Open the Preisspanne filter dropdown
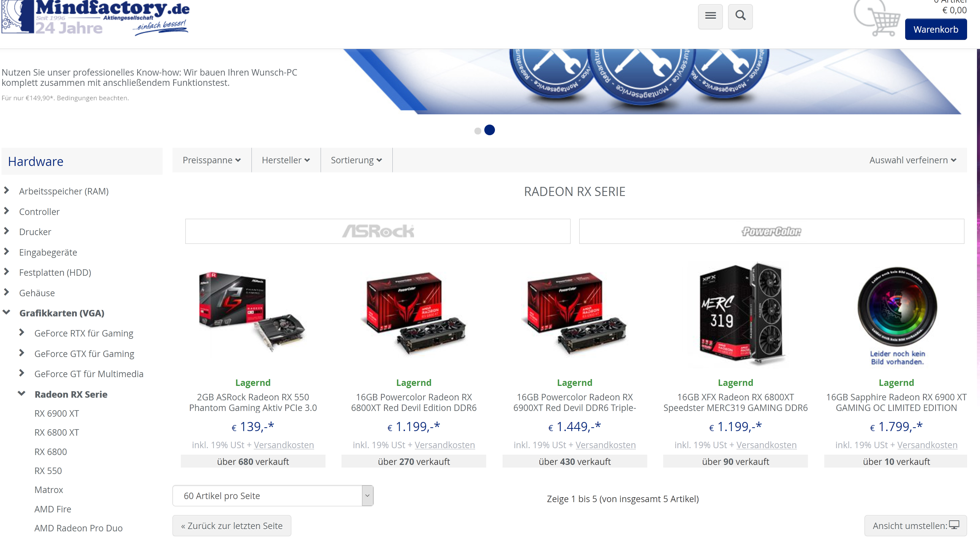The height and width of the screenshot is (542, 980). 212,160
